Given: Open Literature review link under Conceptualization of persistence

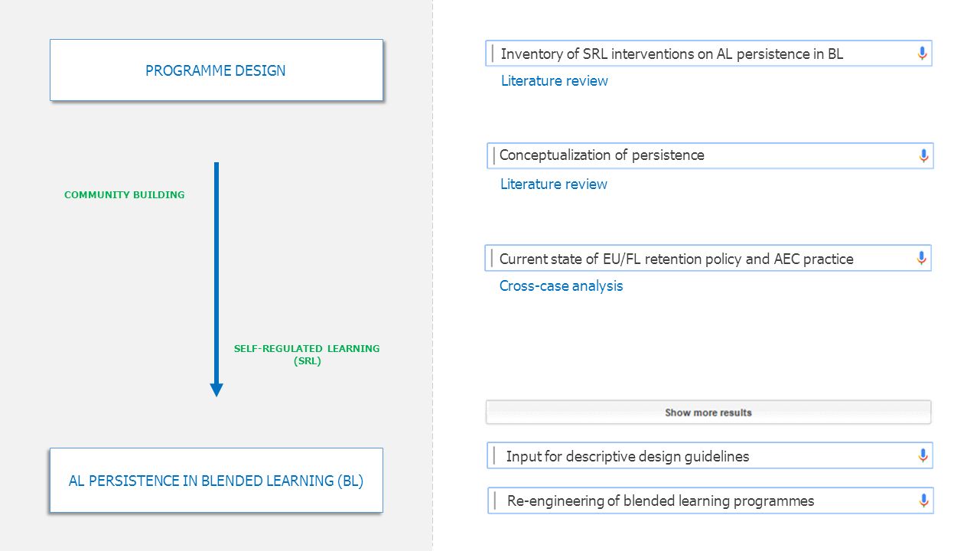Looking at the screenshot, I should 553,184.
